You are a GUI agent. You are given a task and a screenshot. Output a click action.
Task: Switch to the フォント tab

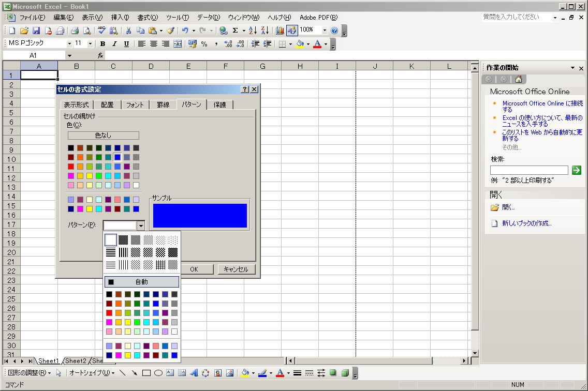tap(135, 104)
